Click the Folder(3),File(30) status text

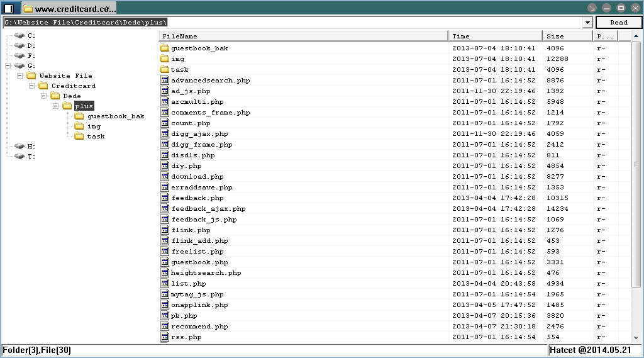click(x=36, y=350)
